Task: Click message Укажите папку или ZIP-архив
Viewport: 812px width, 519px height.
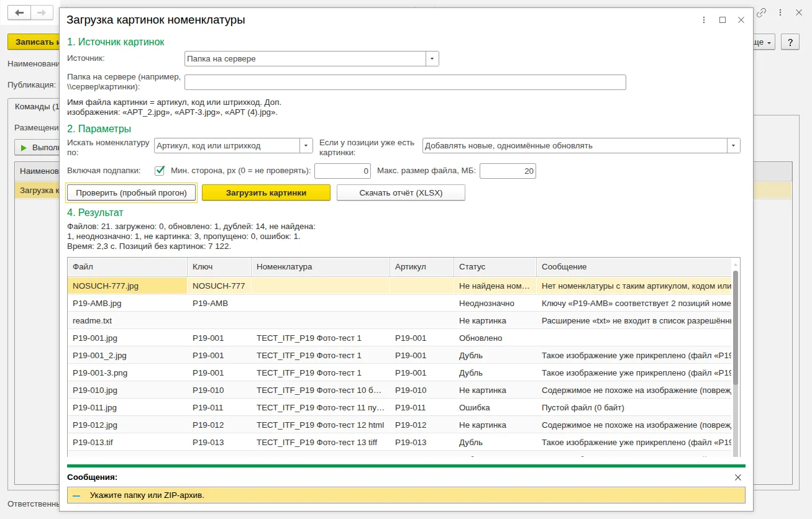Action: (406, 495)
